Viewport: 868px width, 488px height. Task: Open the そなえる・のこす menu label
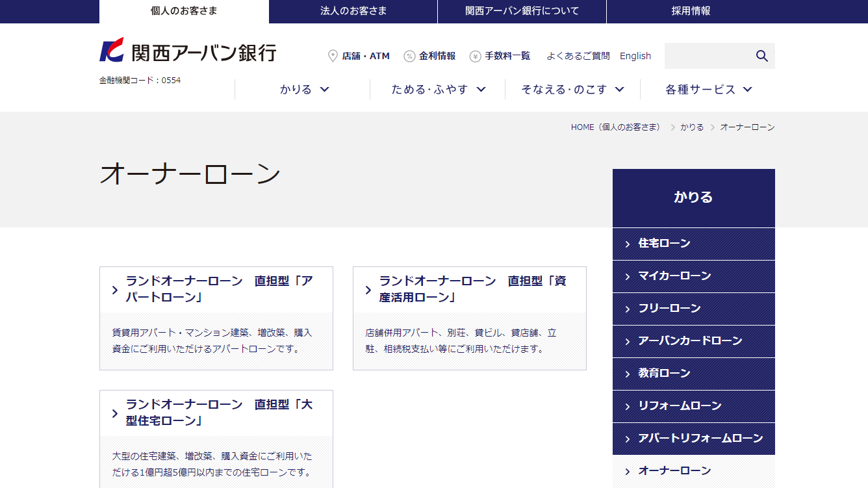pyautogui.click(x=564, y=90)
